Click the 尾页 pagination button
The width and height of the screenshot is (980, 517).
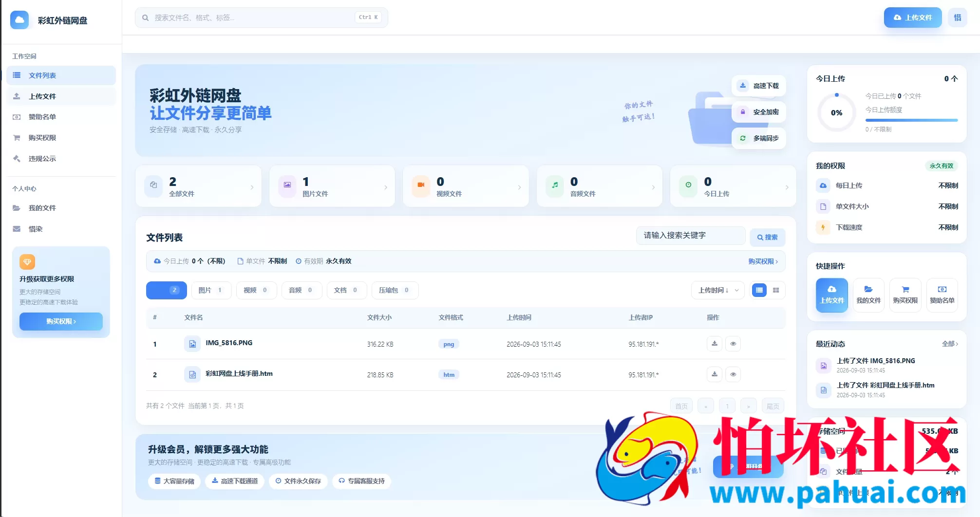pos(773,406)
